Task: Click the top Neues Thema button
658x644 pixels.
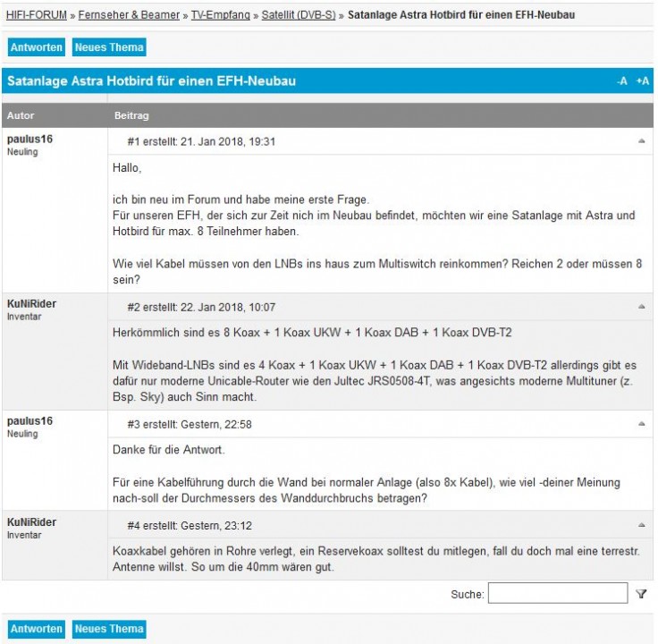Action: click(109, 47)
